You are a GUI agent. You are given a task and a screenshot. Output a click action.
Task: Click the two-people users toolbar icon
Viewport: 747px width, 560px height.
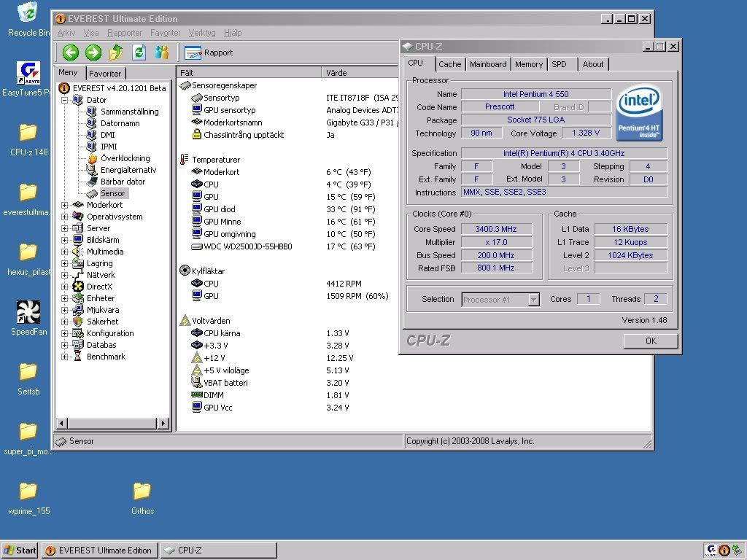(161, 52)
